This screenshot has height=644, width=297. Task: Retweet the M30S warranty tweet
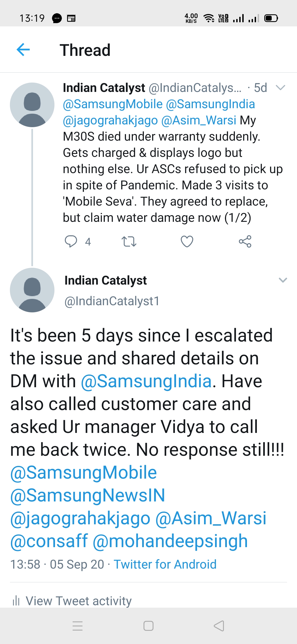click(x=129, y=241)
